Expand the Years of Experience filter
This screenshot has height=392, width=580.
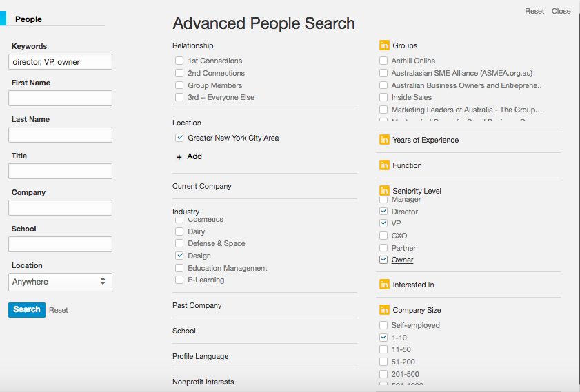tap(426, 140)
